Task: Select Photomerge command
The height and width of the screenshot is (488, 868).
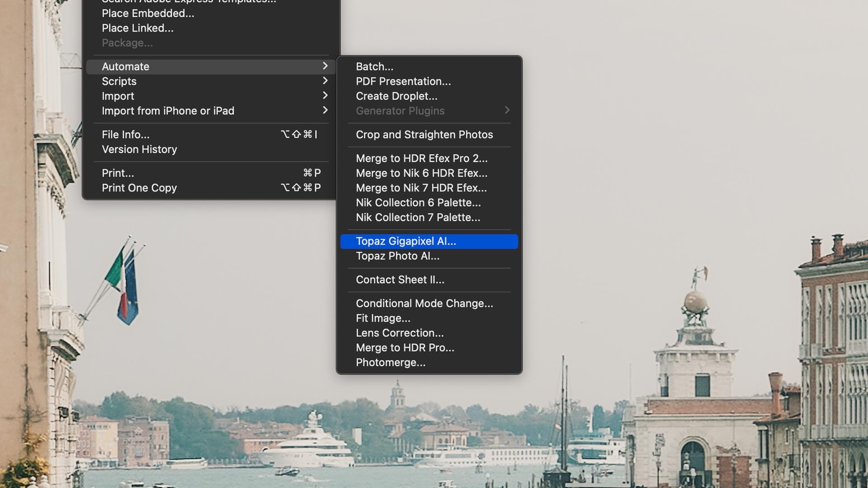Action: (x=390, y=362)
